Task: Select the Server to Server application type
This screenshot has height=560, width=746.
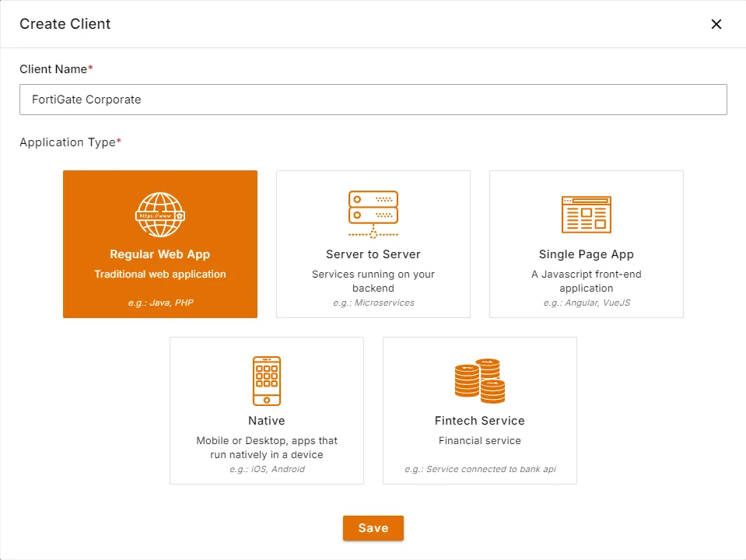Action: (x=373, y=243)
